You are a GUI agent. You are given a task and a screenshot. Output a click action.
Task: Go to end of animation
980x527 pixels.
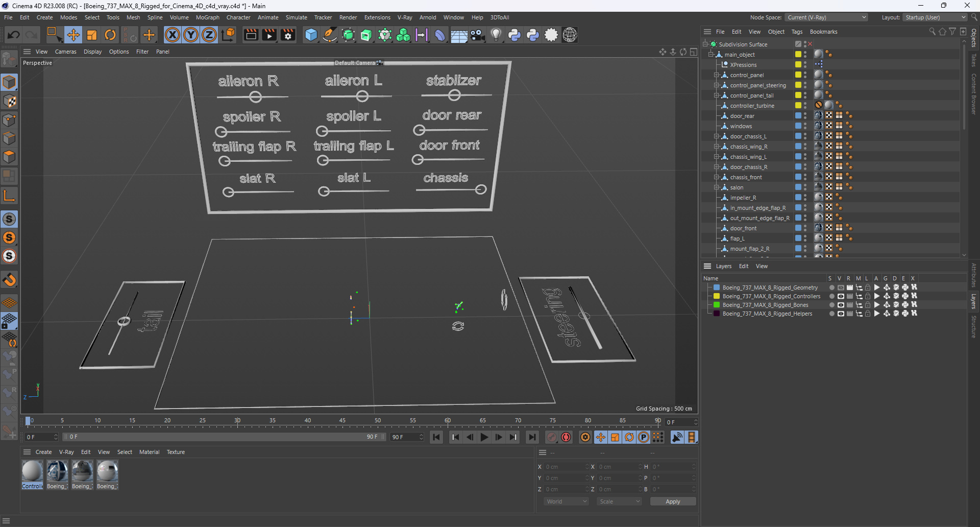(532, 437)
